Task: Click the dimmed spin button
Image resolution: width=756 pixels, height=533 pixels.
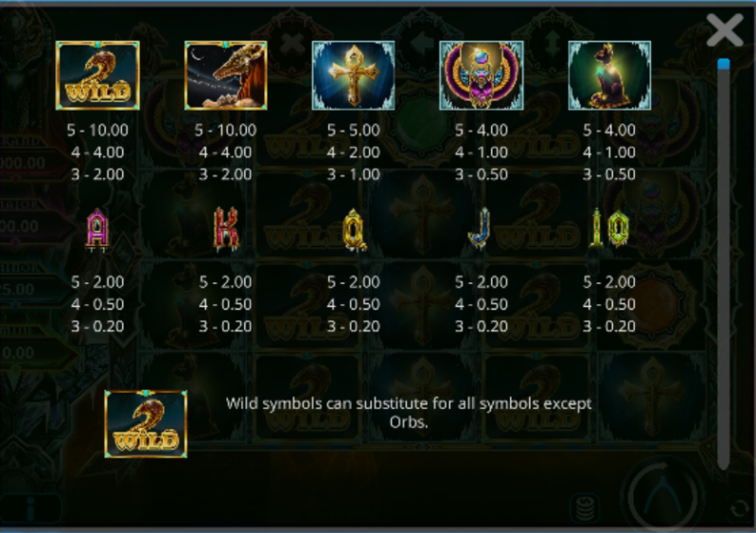Action: click(664, 496)
